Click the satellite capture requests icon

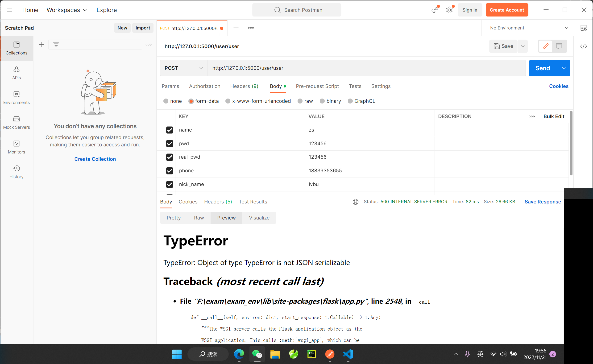pyautogui.click(x=435, y=10)
